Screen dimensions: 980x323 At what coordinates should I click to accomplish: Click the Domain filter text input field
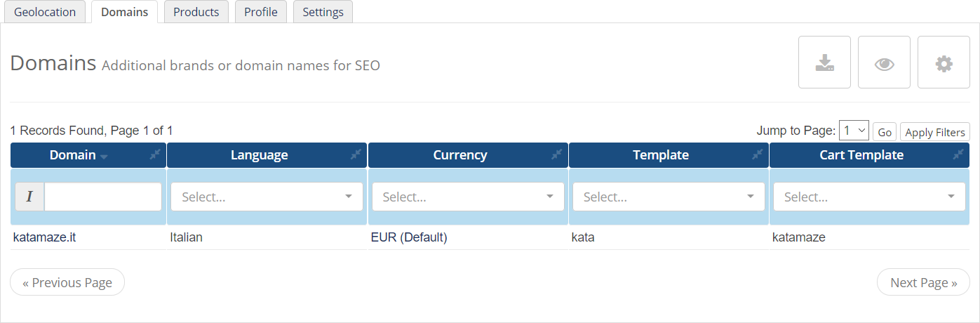[x=103, y=197]
